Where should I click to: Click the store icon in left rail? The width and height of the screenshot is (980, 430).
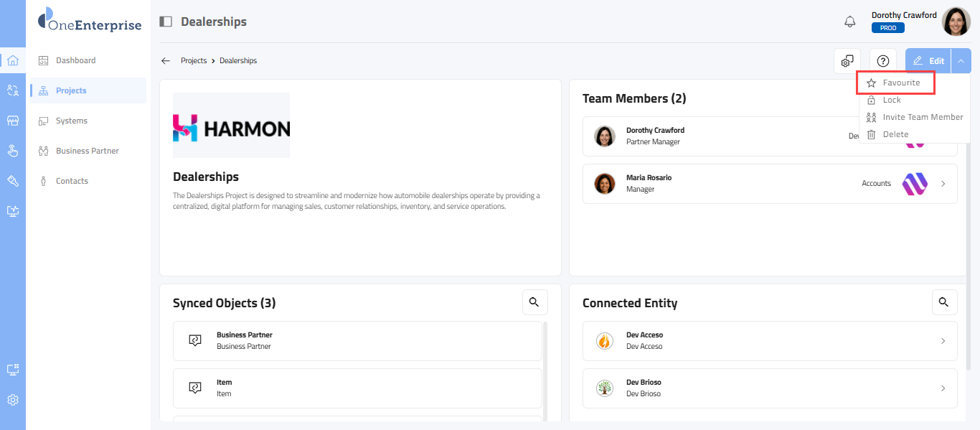[12, 121]
